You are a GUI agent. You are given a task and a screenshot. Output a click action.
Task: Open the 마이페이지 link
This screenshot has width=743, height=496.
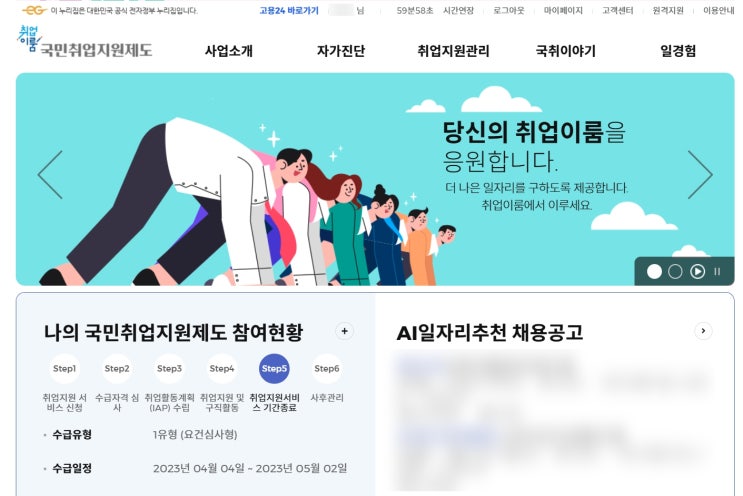563,10
